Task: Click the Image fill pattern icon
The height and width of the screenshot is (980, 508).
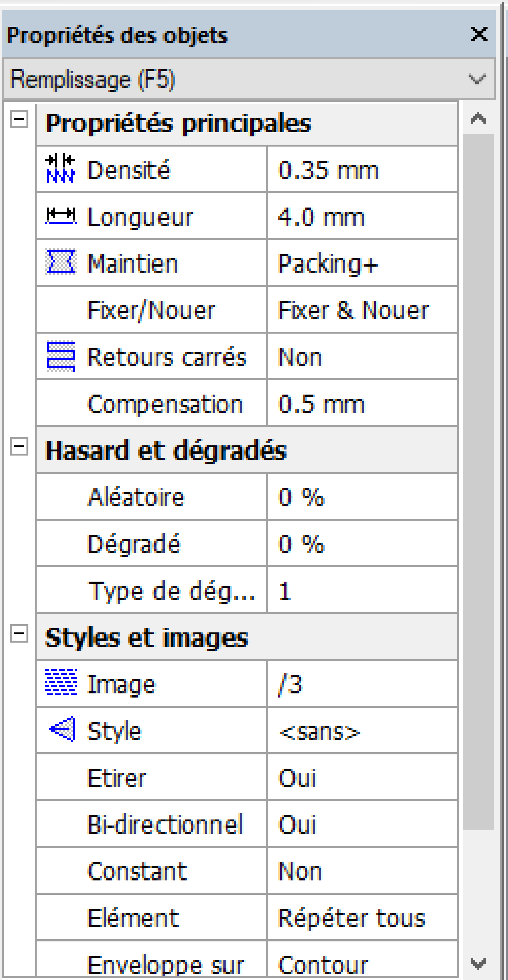Action: (x=61, y=682)
